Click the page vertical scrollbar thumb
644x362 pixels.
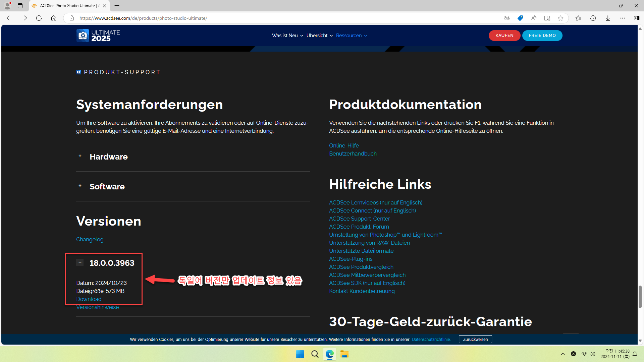[640, 297]
